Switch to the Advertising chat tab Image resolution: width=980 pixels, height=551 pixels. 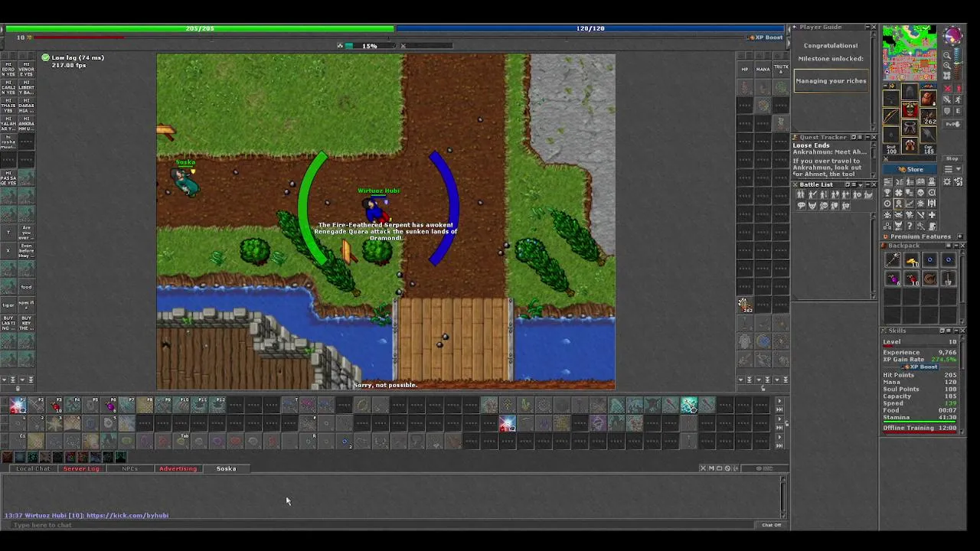[x=178, y=468]
